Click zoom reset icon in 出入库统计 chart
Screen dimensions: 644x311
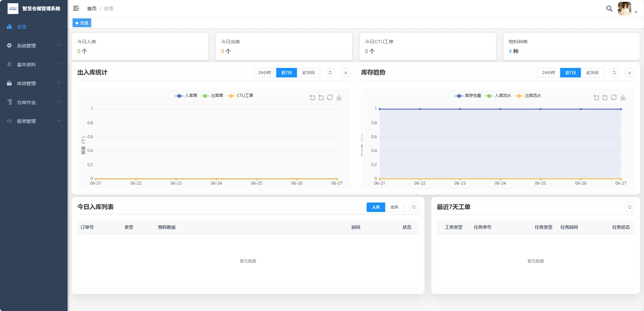click(321, 97)
